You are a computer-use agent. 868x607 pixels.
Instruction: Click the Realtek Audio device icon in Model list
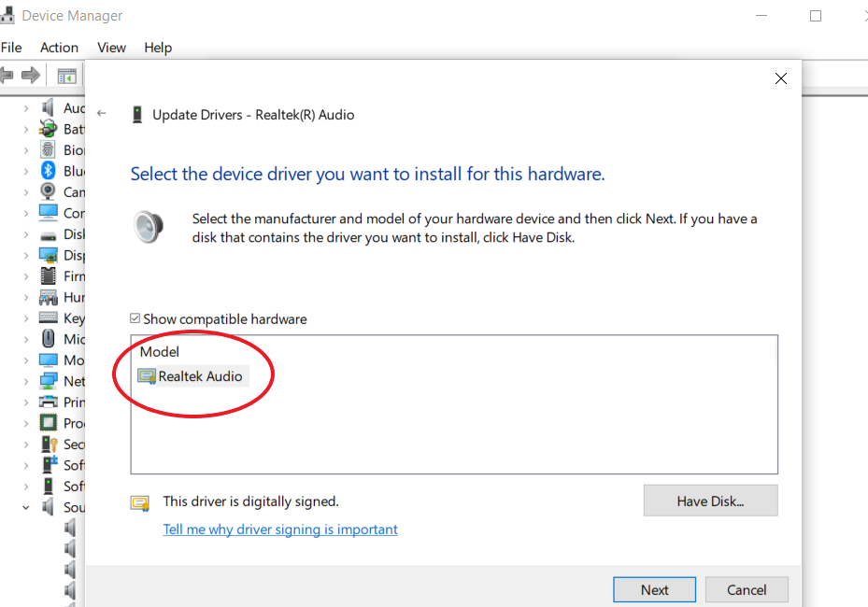pos(147,375)
